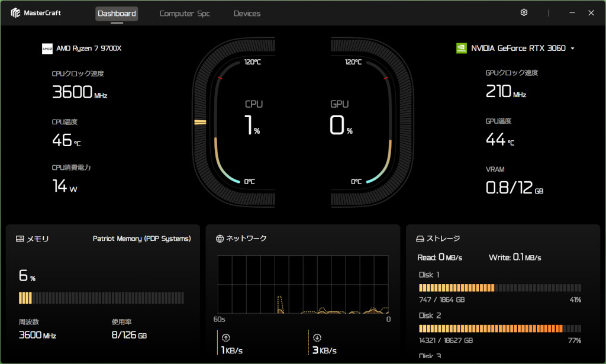Viewport: 606px width, 364px height.
Task: Click the memory usage percentage bar
Action: click(x=101, y=298)
